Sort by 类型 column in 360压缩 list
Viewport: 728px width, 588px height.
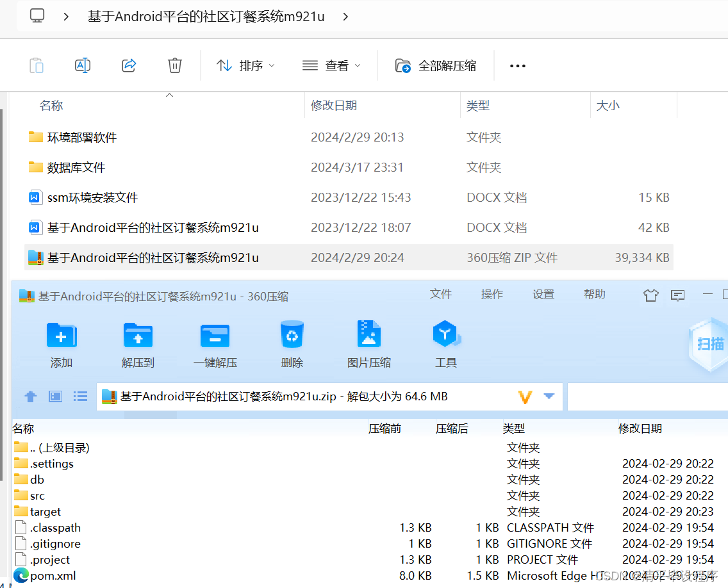[x=513, y=429]
